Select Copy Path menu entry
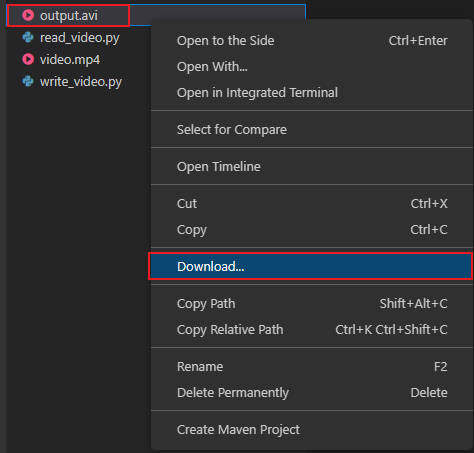This screenshot has width=474, height=453. pyautogui.click(x=312, y=304)
